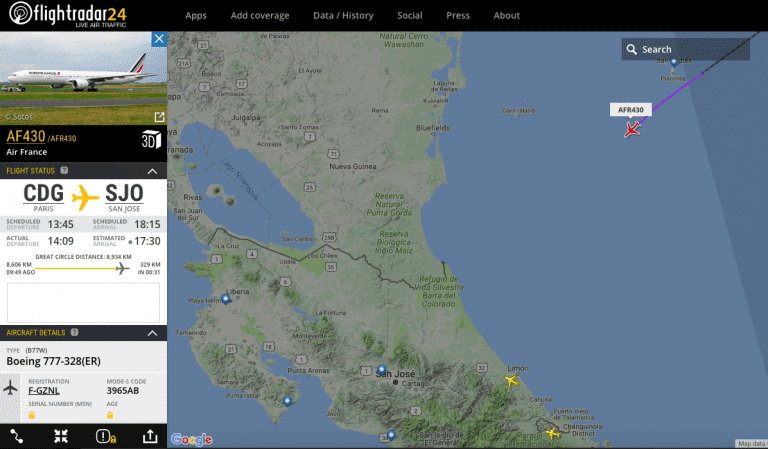Click the Flightradar24 logo
Image resolution: width=768 pixels, height=449 pixels.
coord(70,15)
